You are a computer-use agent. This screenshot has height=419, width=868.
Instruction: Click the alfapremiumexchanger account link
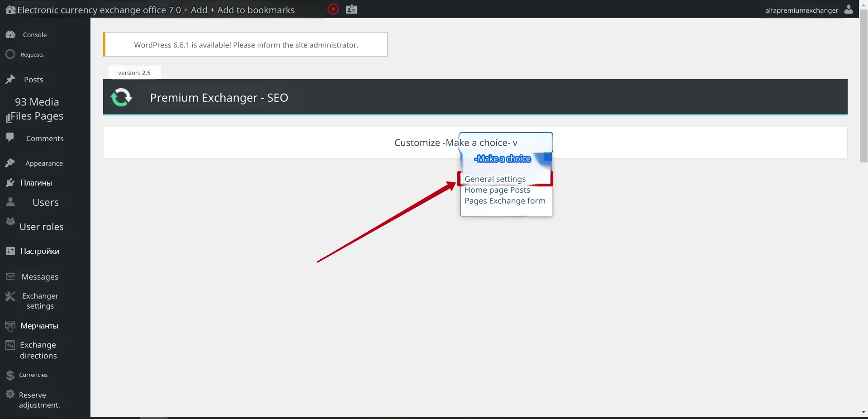tap(801, 10)
